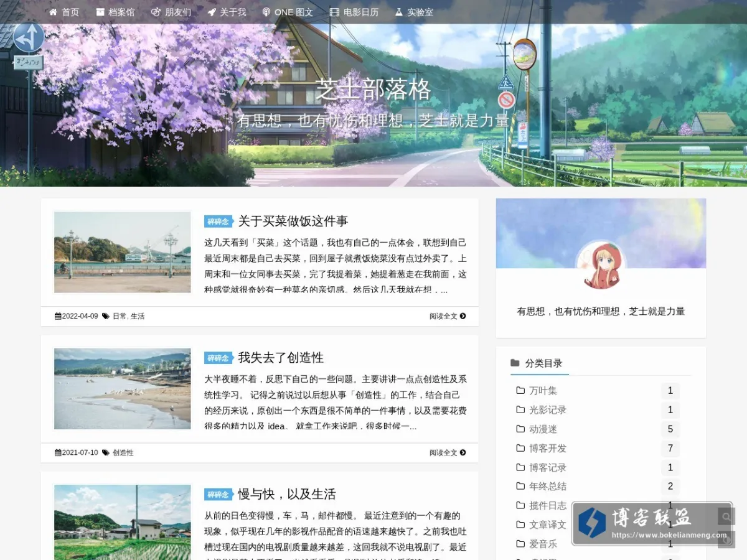Image resolution: width=747 pixels, height=560 pixels.
Task: Click the icon beside ONE 图文
Action: (x=266, y=12)
